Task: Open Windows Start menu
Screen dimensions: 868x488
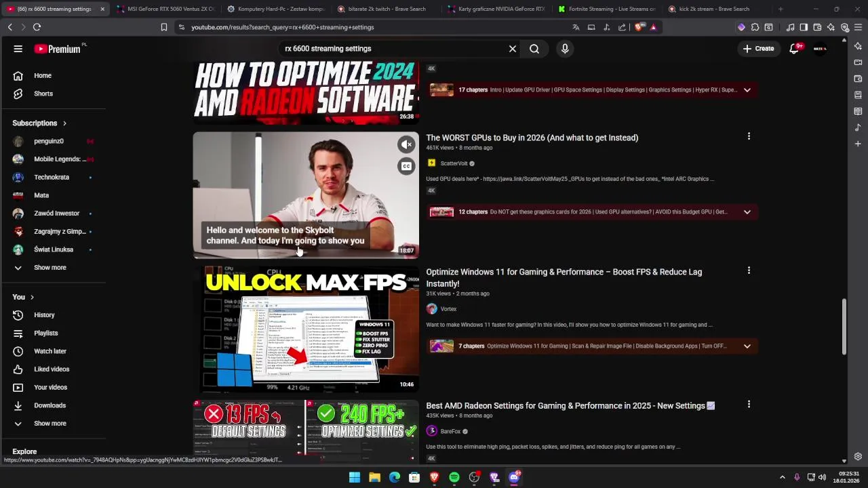Action: tap(355, 477)
